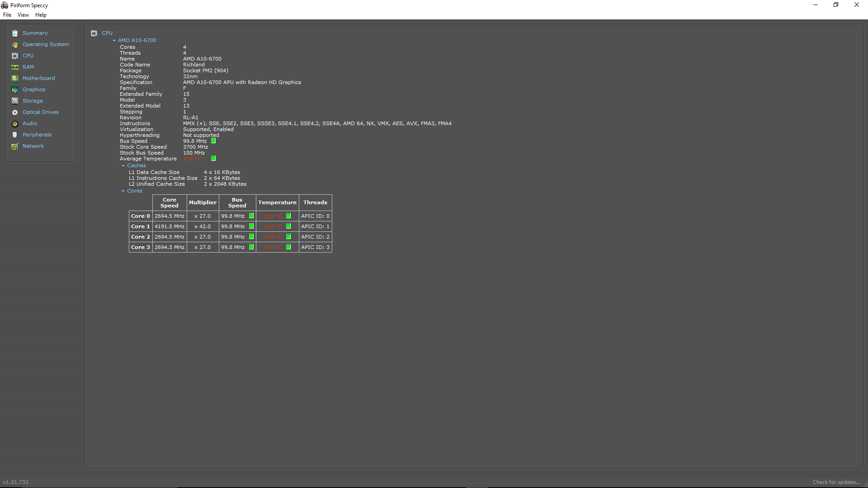Collapse the Cores section
The height and width of the screenshot is (488, 868).
pos(123,190)
